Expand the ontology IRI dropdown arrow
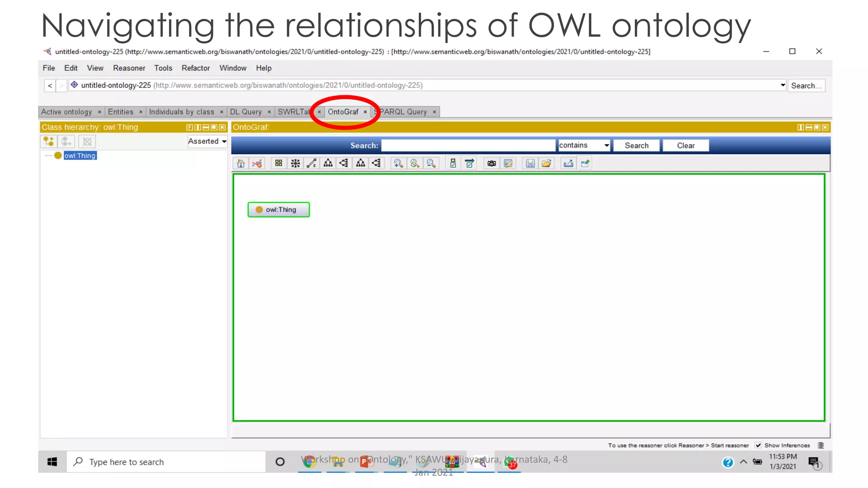Screen dimensions: 868x488 tap(782, 85)
